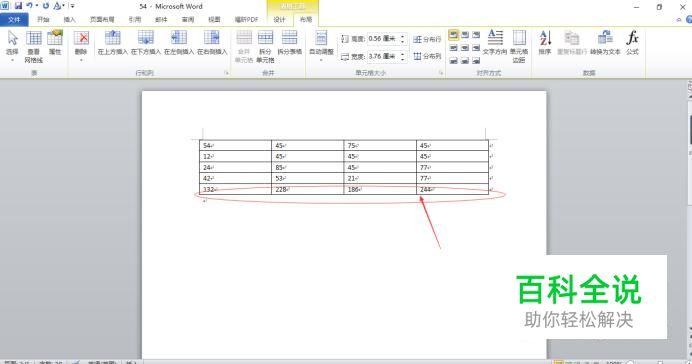This screenshot has width=692, height=364.
Task: Open the Undo history dropdown arrow
Action: tap(37, 6)
